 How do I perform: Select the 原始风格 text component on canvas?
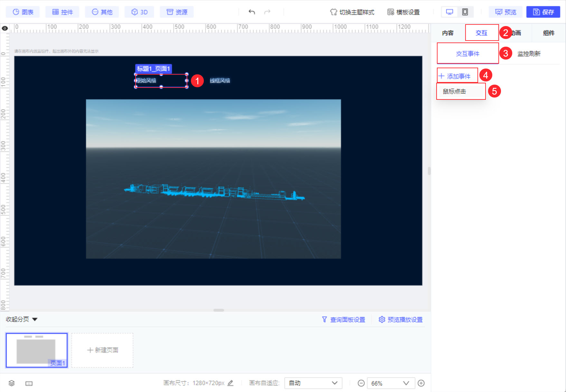161,80
